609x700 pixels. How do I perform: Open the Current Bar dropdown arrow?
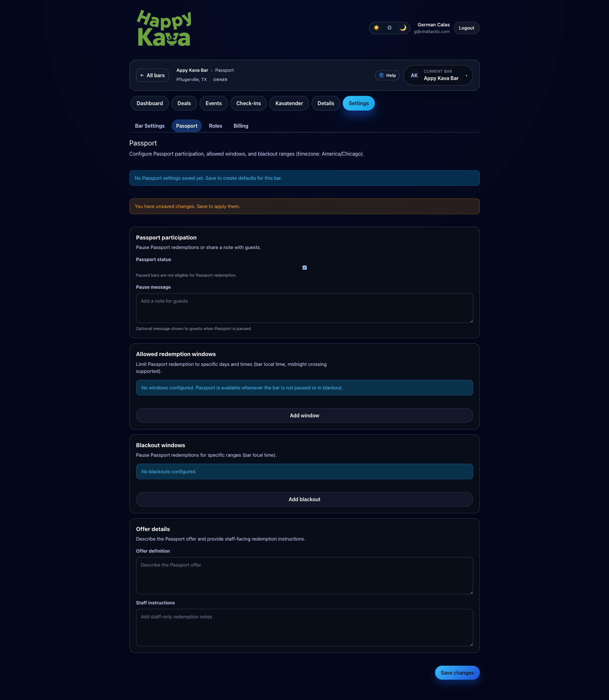point(466,76)
